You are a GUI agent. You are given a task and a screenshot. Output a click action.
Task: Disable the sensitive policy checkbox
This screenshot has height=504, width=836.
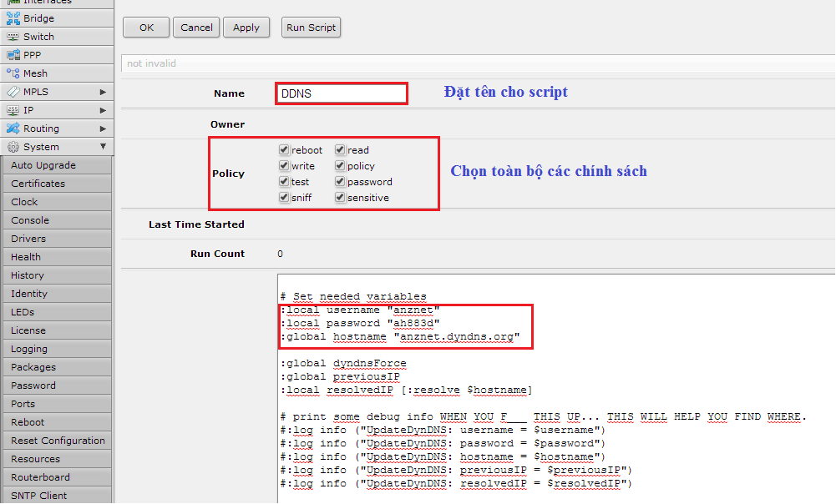pos(341,198)
